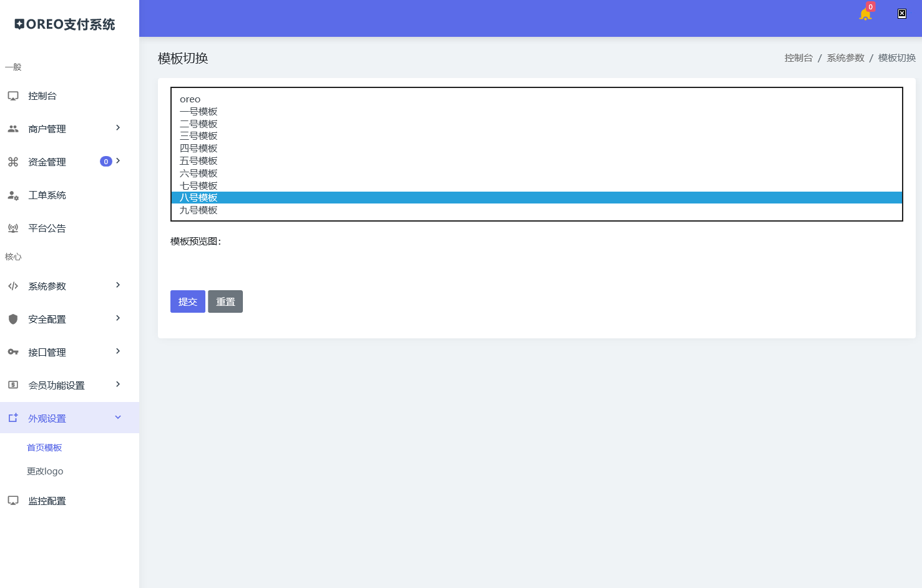Click the 平台公告 broadcast icon
The width and height of the screenshot is (922, 588).
click(13, 228)
